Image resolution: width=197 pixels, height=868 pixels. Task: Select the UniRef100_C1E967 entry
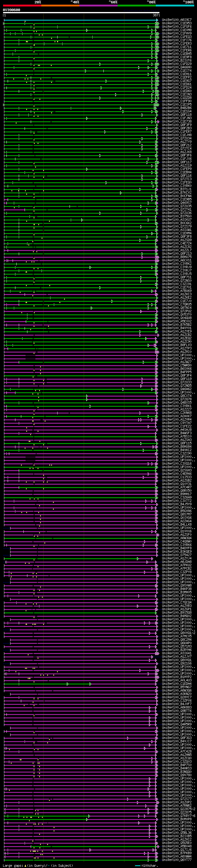(177, 81)
